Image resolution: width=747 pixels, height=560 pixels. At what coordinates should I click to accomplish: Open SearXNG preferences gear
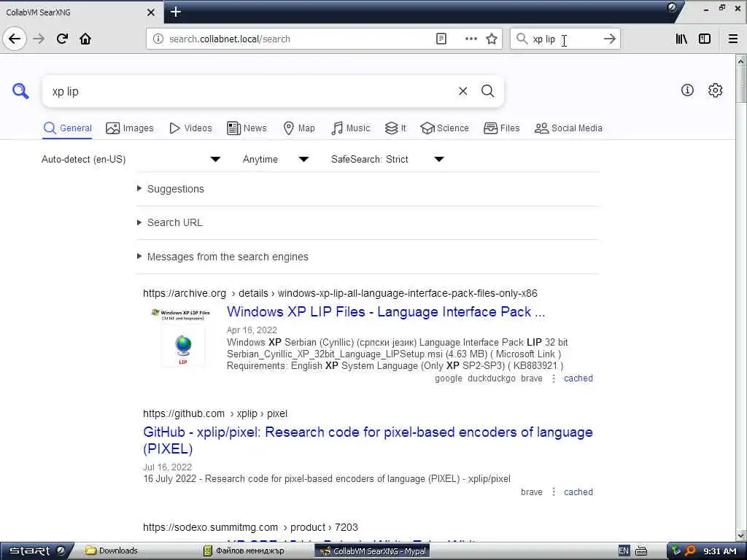[715, 90]
